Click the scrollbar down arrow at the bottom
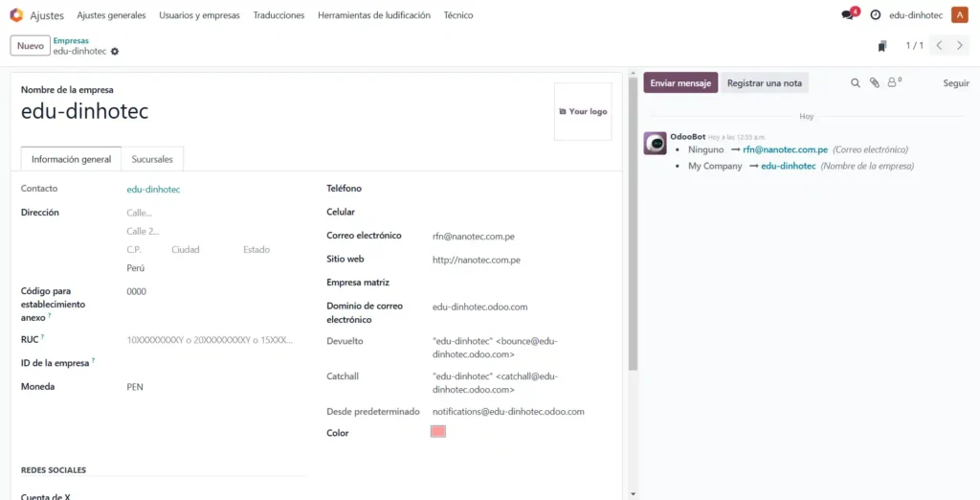Image resolution: width=980 pixels, height=500 pixels. [x=633, y=494]
